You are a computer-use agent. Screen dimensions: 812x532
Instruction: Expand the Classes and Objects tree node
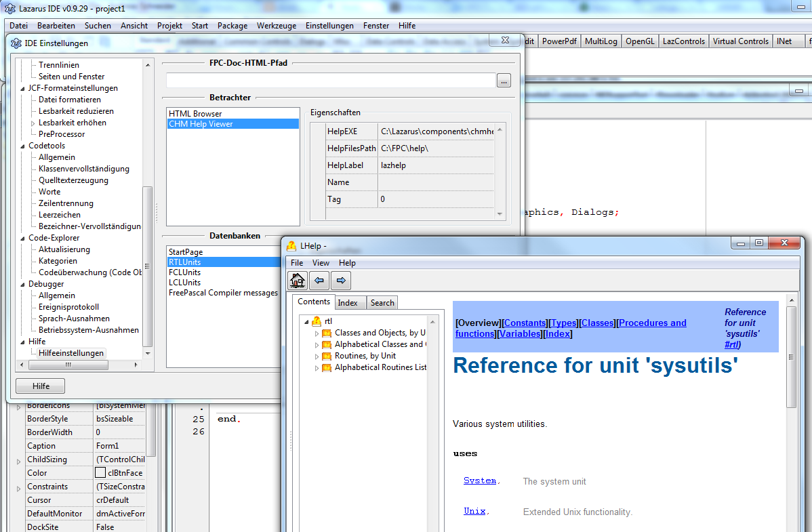(x=317, y=333)
